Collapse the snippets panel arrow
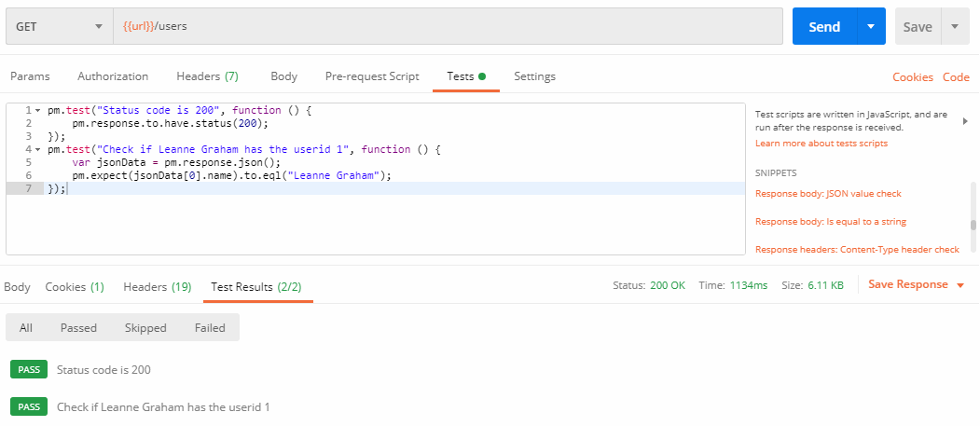 coord(965,121)
